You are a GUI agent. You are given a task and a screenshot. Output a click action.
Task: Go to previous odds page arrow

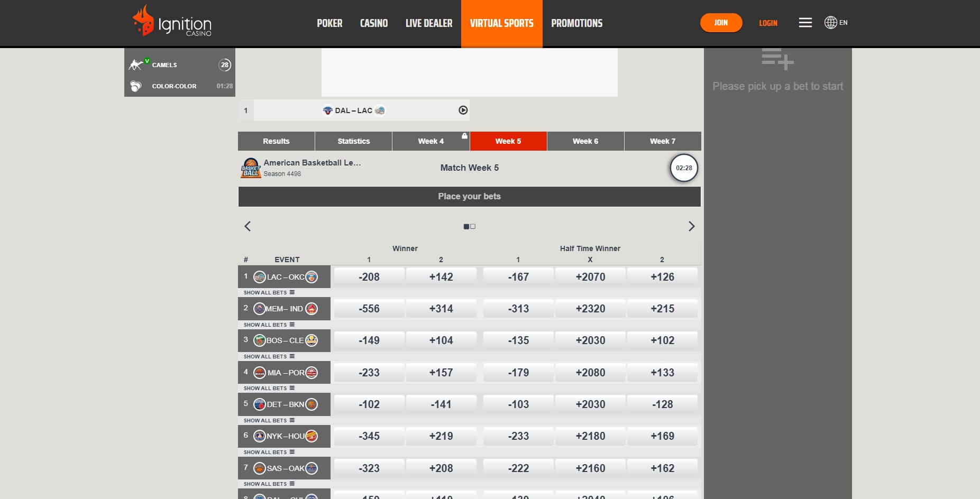click(247, 226)
